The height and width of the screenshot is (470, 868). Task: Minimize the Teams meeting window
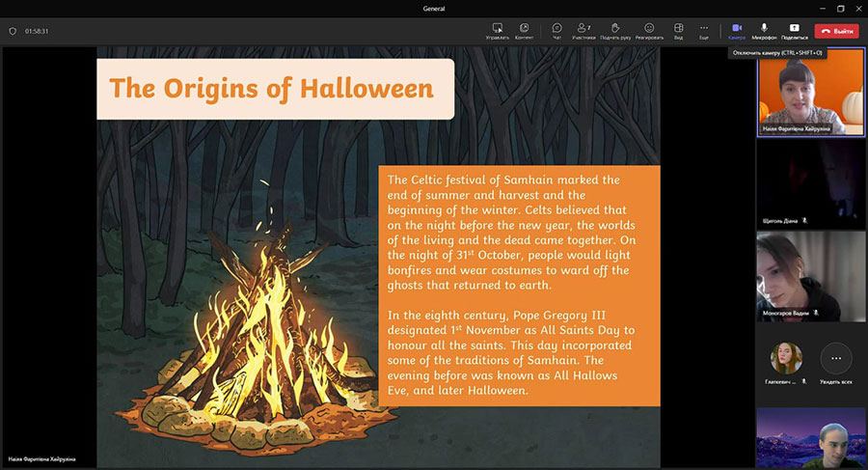(x=823, y=9)
